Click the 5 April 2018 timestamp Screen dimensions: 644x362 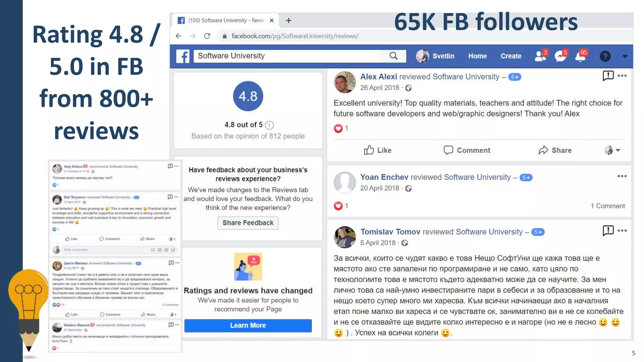click(x=378, y=243)
